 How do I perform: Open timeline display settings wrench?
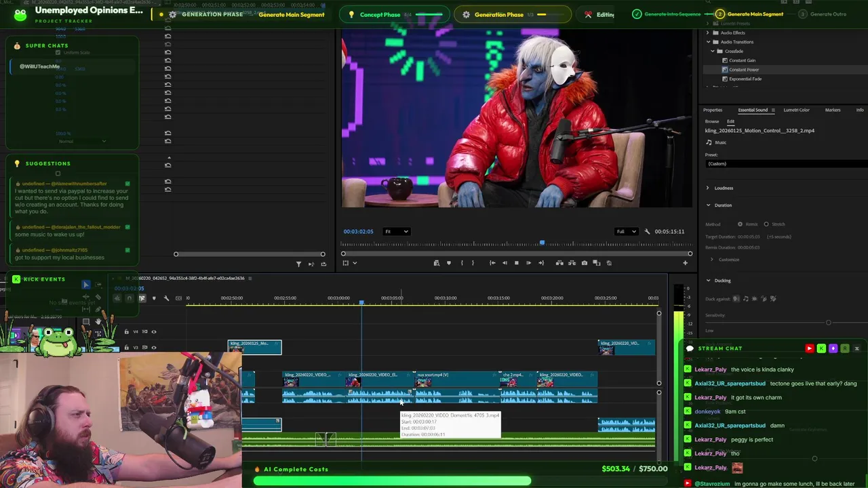tap(166, 298)
